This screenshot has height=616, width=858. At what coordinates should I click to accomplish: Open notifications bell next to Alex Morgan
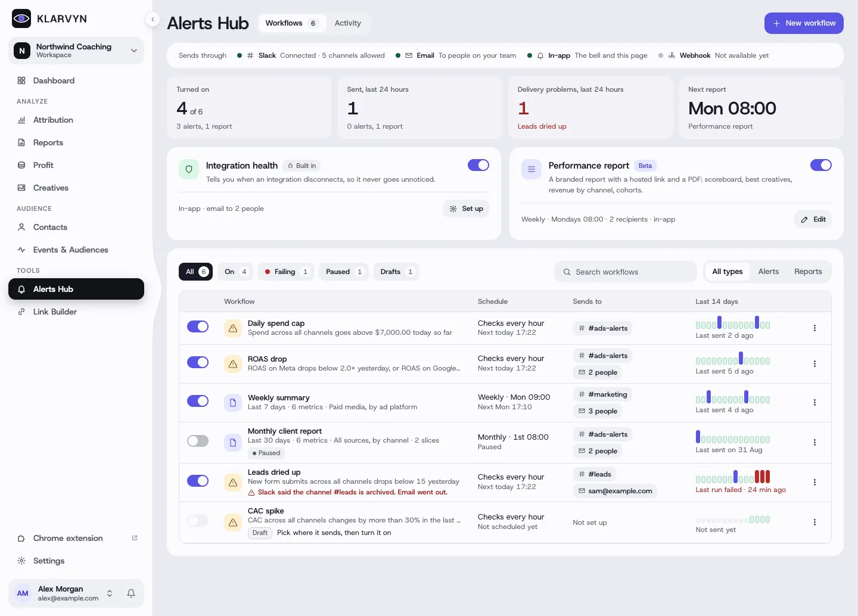(131, 593)
